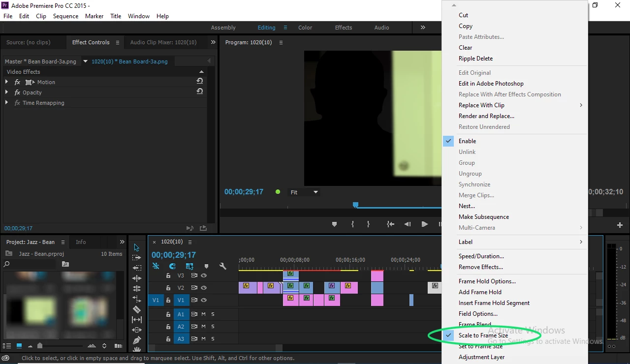630x364 pixels.
Task: Select the Pen tool
Action: pyautogui.click(x=137, y=340)
